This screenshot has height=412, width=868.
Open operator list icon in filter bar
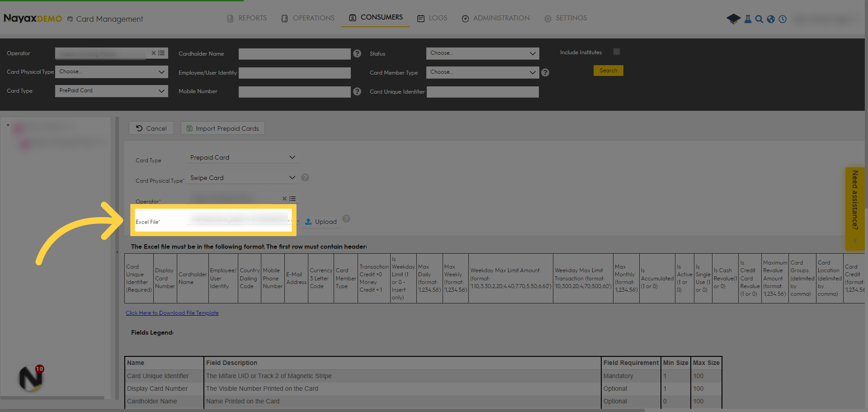pos(161,53)
